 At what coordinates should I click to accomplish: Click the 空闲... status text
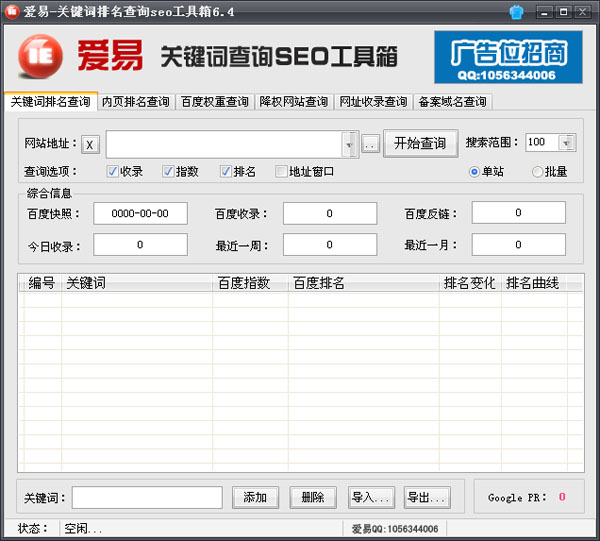[83, 529]
